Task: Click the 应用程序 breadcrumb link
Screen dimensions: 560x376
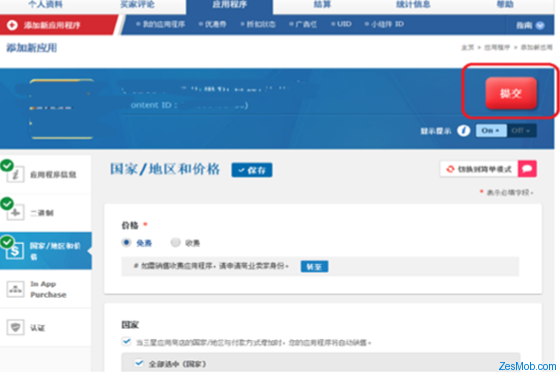Action: point(497,47)
